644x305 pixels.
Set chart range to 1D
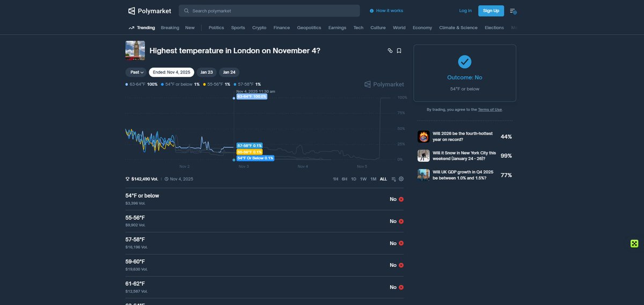coord(354,179)
